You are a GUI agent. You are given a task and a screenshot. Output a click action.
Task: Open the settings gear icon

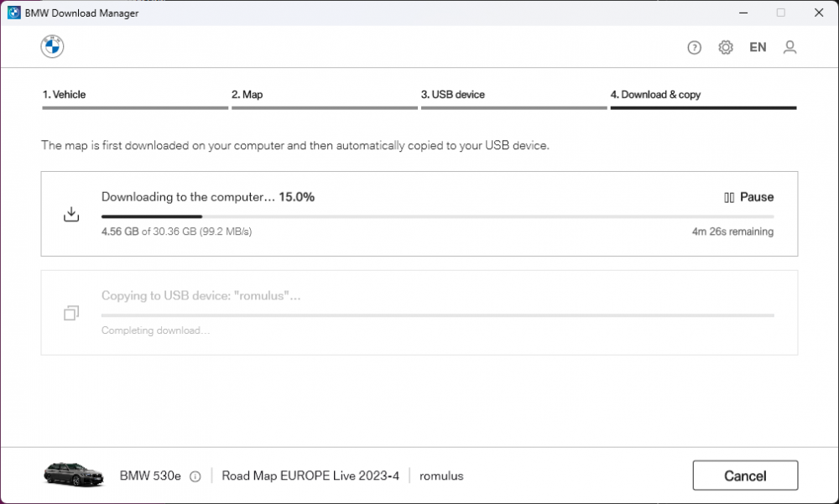click(726, 48)
